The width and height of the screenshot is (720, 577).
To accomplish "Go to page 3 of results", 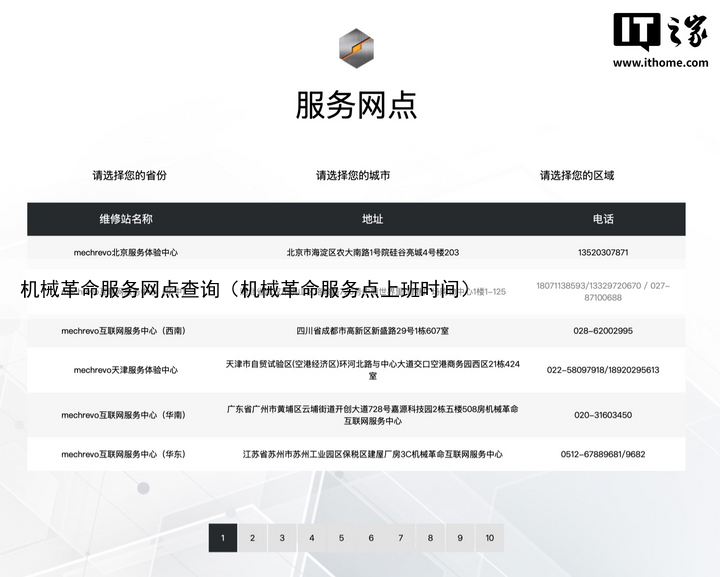I will tap(282, 538).
